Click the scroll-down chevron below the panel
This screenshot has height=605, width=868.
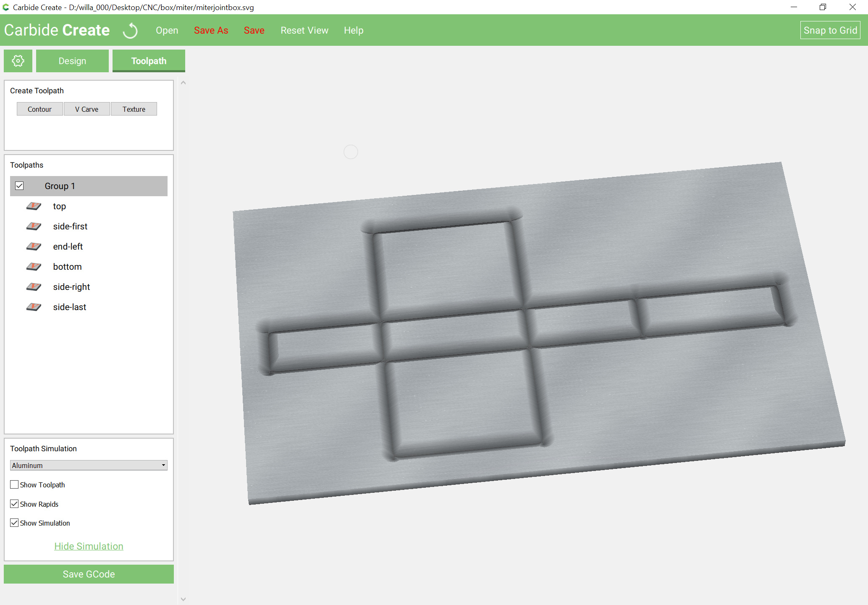183,599
